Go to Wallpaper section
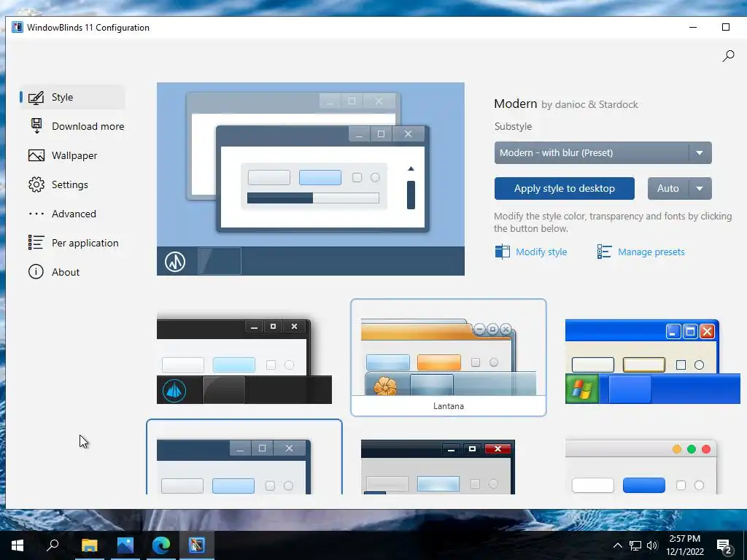The image size is (747, 560). 72,155
